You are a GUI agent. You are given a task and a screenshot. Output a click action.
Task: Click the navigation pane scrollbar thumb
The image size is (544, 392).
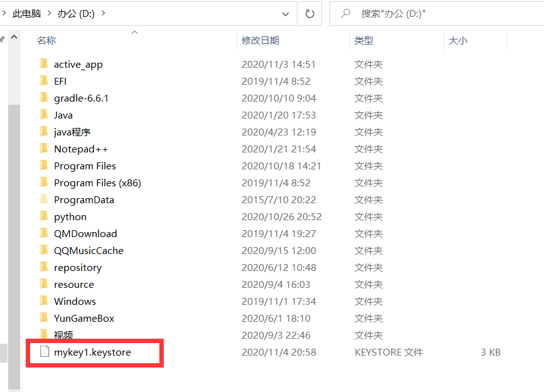[14, 246]
